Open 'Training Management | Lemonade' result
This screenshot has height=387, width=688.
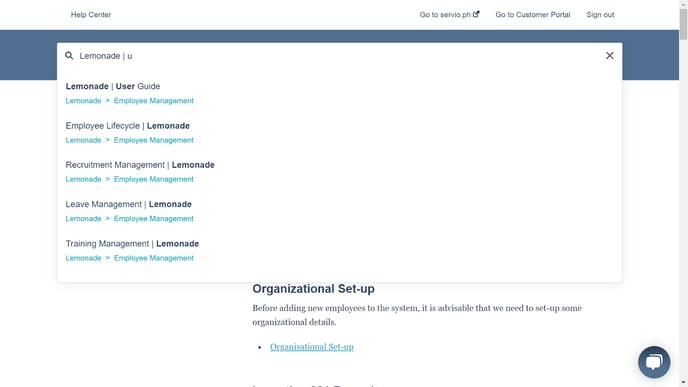(132, 244)
